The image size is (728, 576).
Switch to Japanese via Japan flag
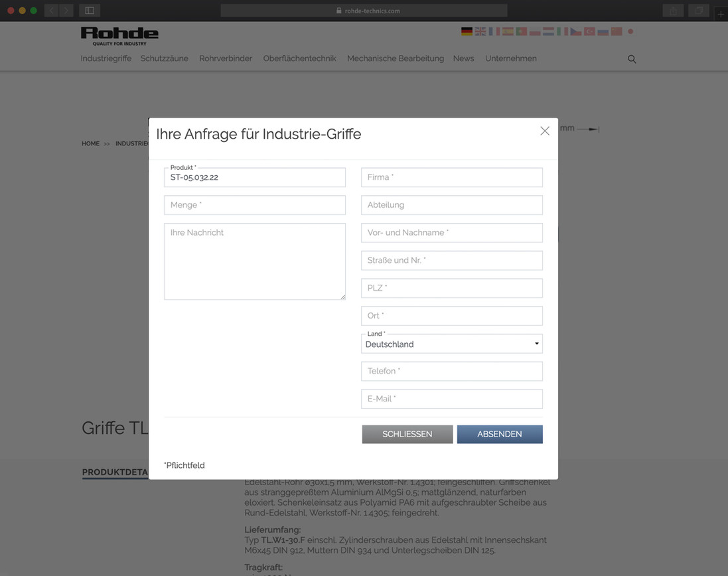(630, 31)
